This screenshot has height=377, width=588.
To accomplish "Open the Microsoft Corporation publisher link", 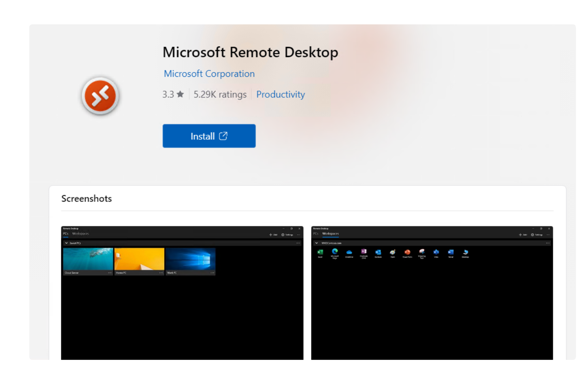I will 209,74.
